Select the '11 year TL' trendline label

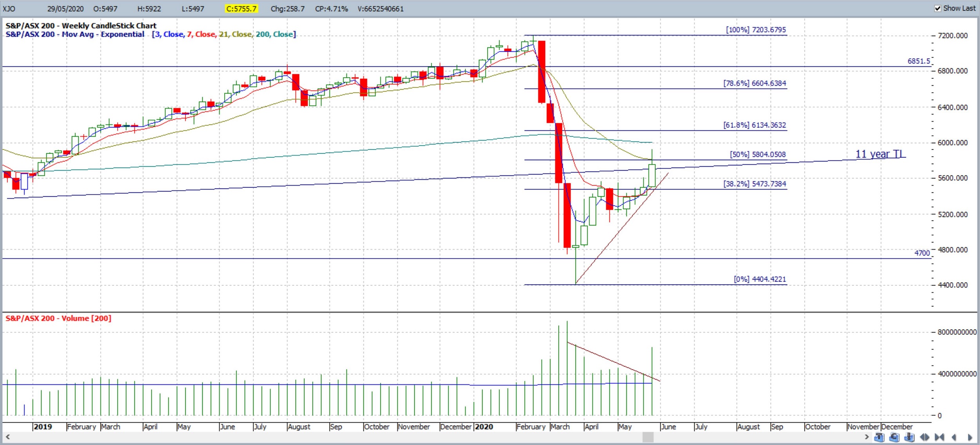point(880,154)
